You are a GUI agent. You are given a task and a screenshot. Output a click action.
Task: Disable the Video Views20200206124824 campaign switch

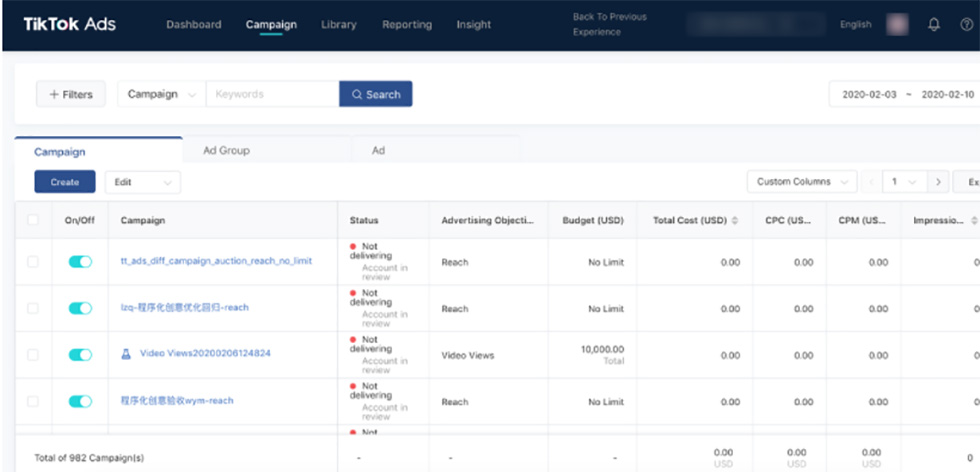tap(80, 355)
